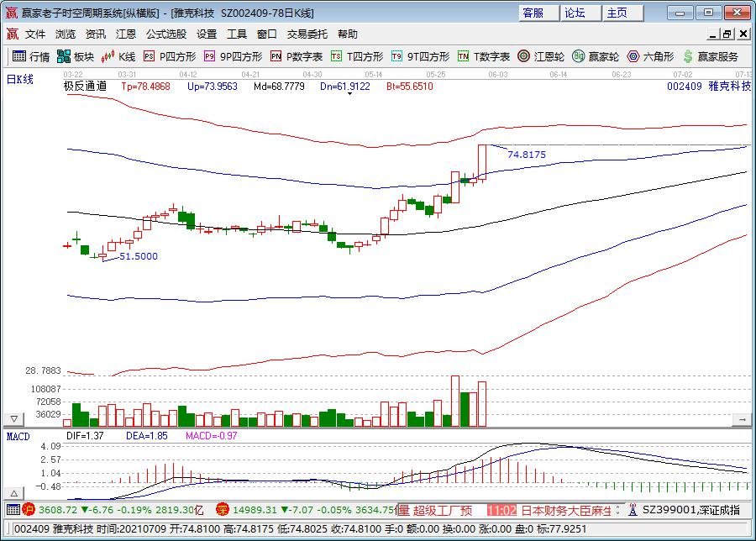The image size is (756, 541).
Task: Click the Up=73.9563 value
Action: click(x=213, y=87)
